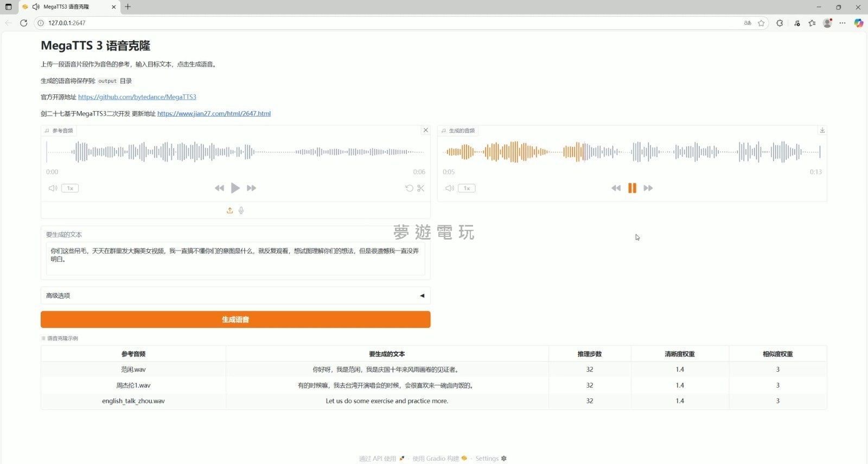Select the 'Let us do some exercise' example text
Viewport: 868px width, 464px height.
(x=387, y=401)
